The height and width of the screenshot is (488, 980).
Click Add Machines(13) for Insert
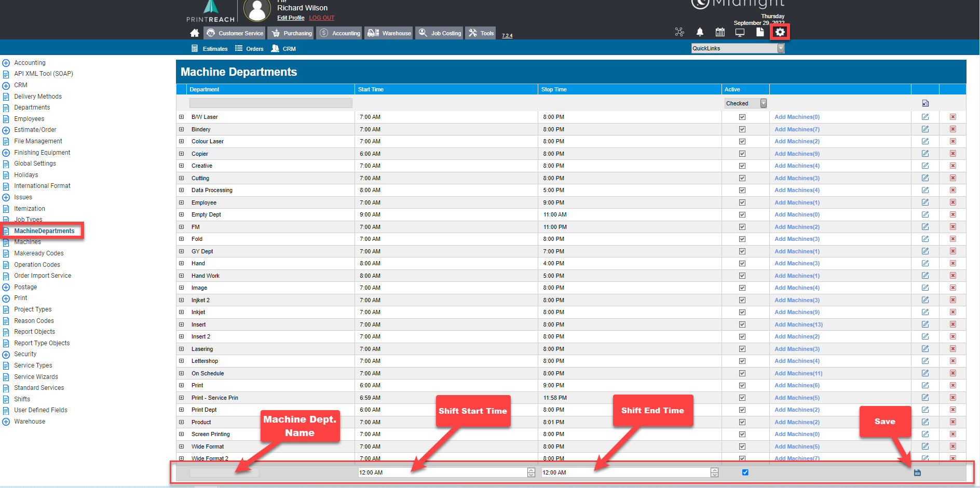tap(798, 324)
